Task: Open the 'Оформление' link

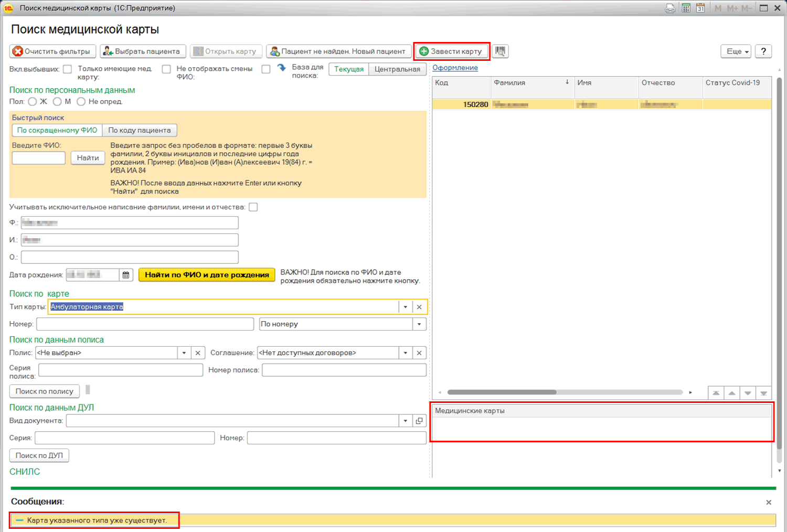Action: pos(455,68)
